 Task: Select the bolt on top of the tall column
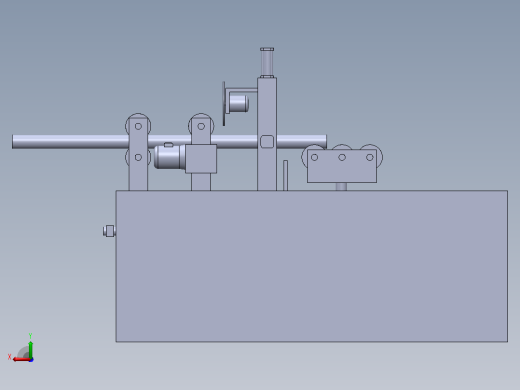[267, 62]
